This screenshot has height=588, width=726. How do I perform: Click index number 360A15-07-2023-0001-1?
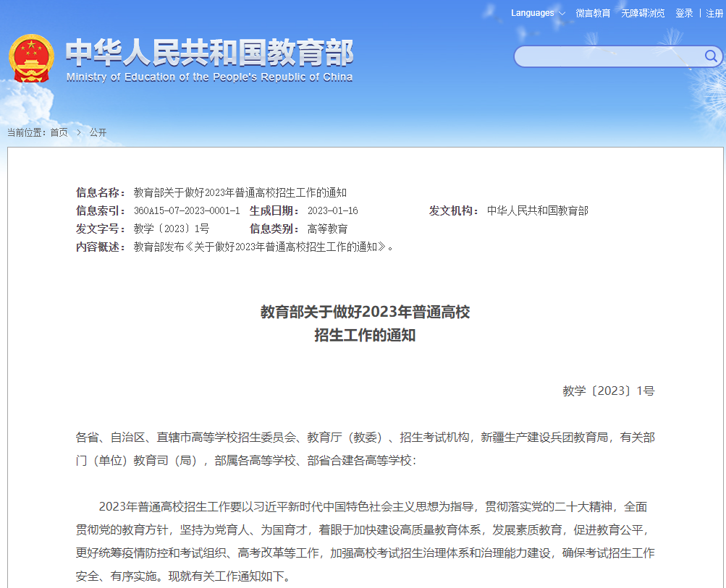[x=187, y=211]
